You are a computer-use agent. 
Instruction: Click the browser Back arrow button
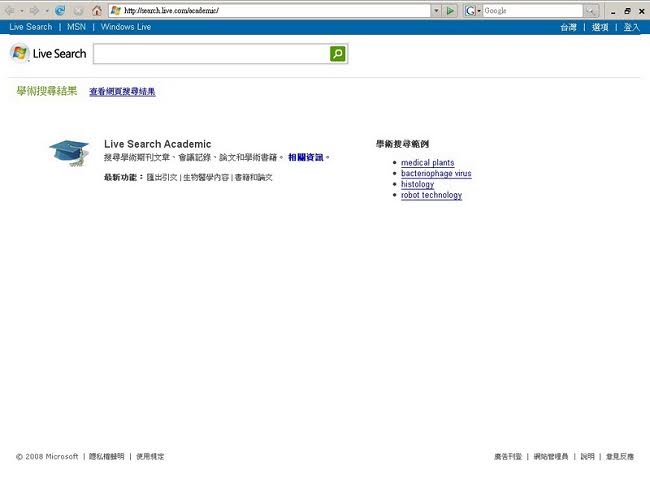pos(10,10)
